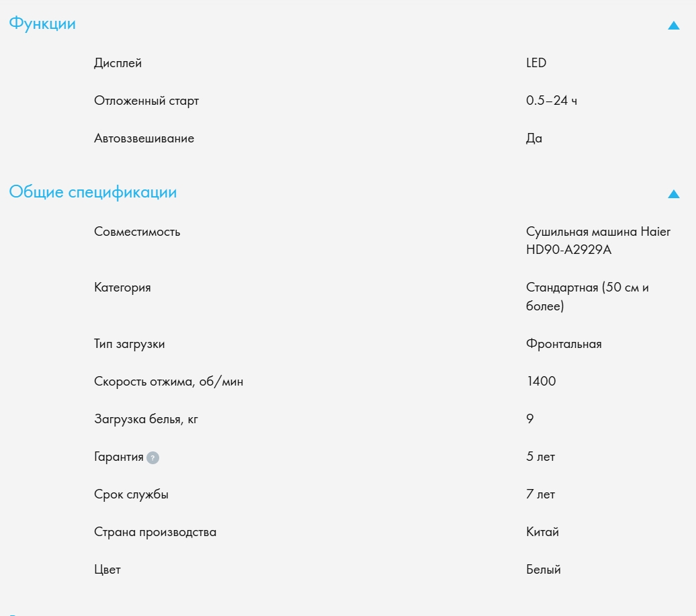Select the Отложенный старт label

(146, 101)
